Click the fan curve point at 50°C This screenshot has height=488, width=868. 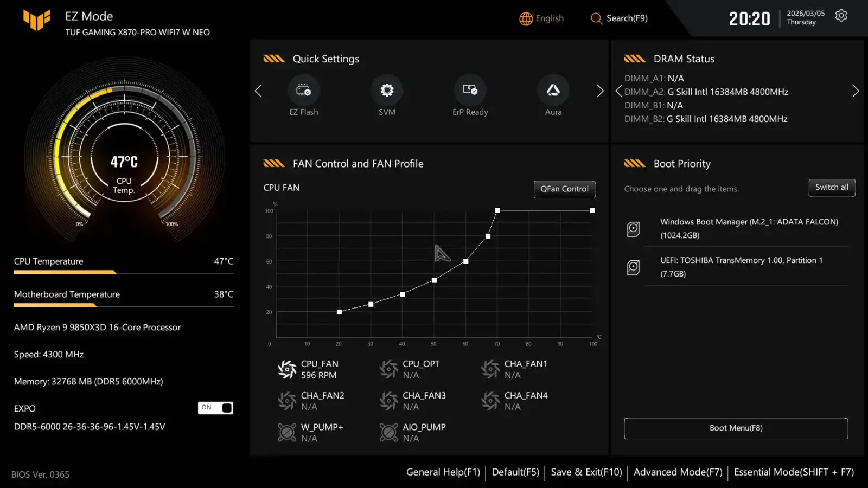coord(434,280)
